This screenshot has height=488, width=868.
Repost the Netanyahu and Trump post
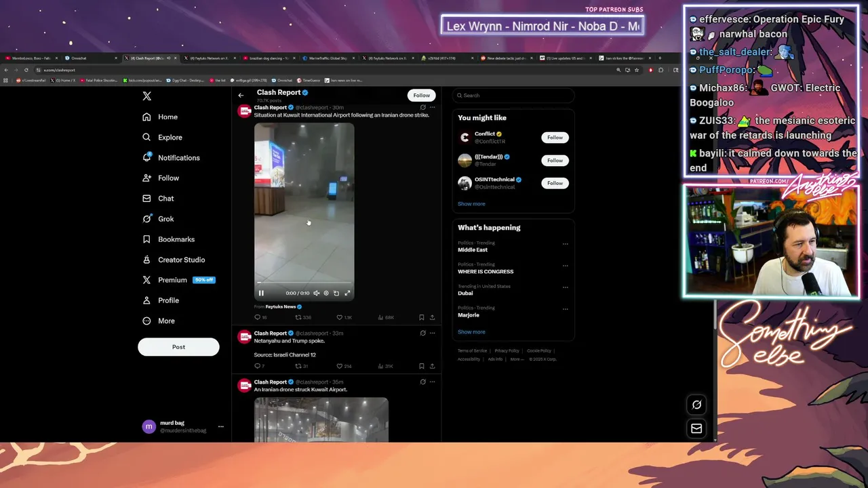(x=302, y=366)
